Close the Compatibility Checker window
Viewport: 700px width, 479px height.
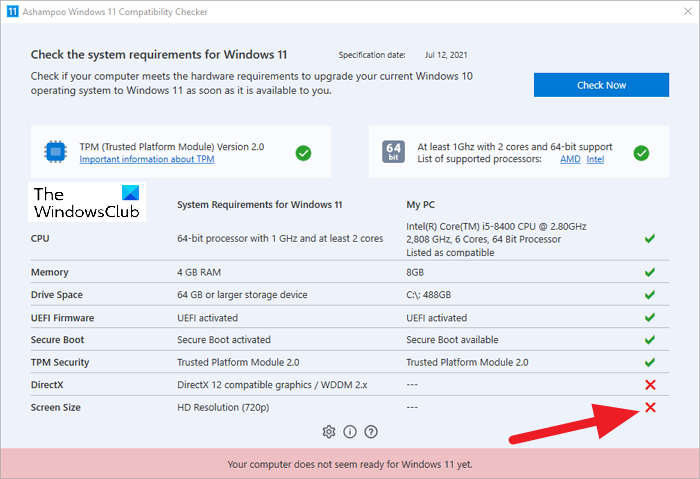tap(688, 12)
